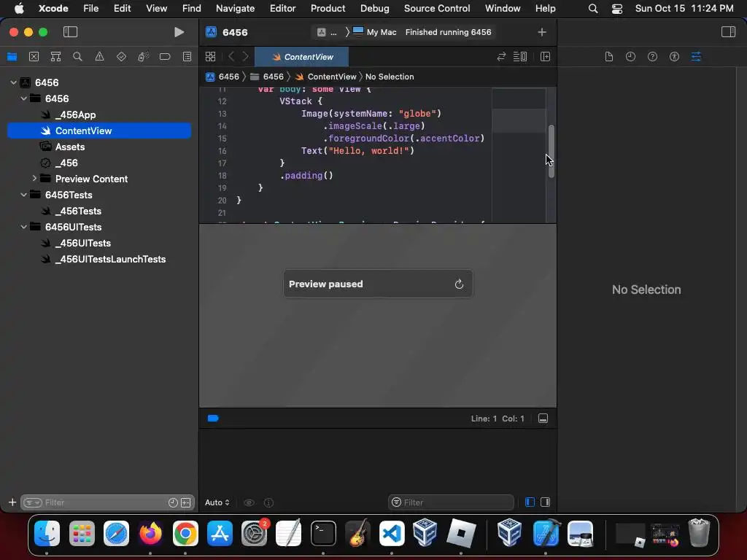Click the editor vertical scrollbar

(x=551, y=152)
